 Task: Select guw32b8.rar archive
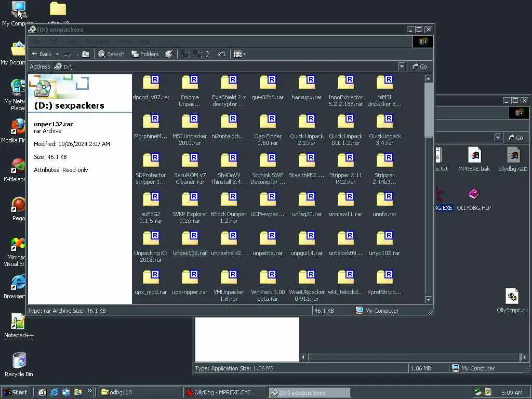268,88
